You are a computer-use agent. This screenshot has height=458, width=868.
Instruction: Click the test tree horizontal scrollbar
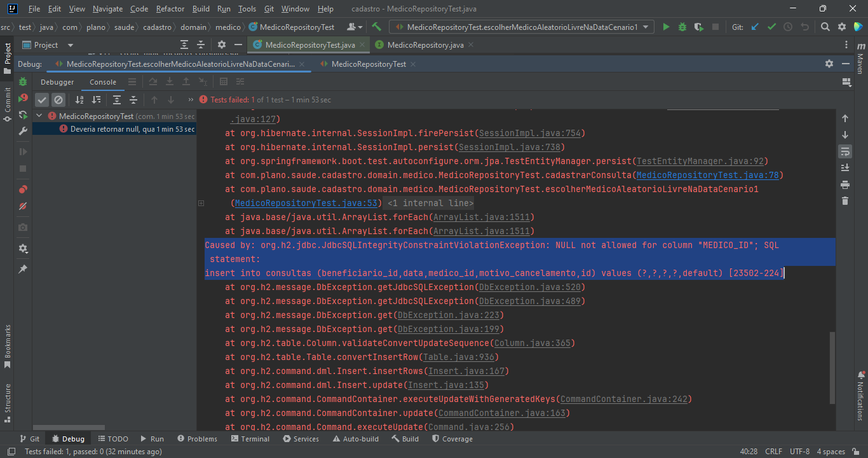pyautogui.click(x=70, y=427)
